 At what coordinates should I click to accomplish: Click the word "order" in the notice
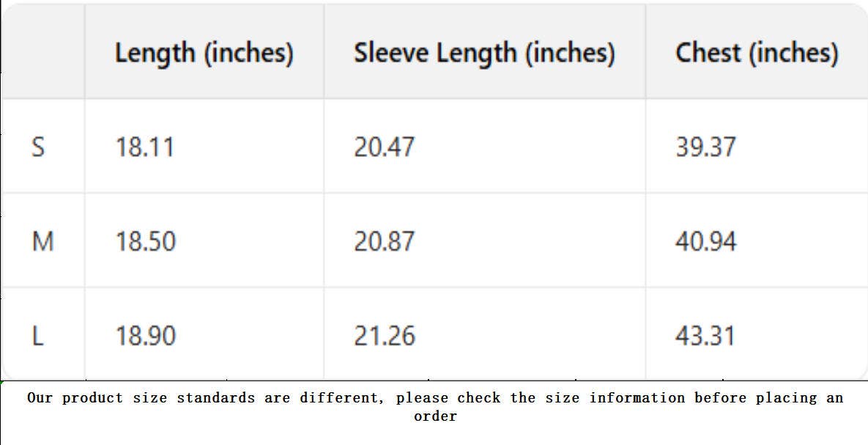(435, 416)
